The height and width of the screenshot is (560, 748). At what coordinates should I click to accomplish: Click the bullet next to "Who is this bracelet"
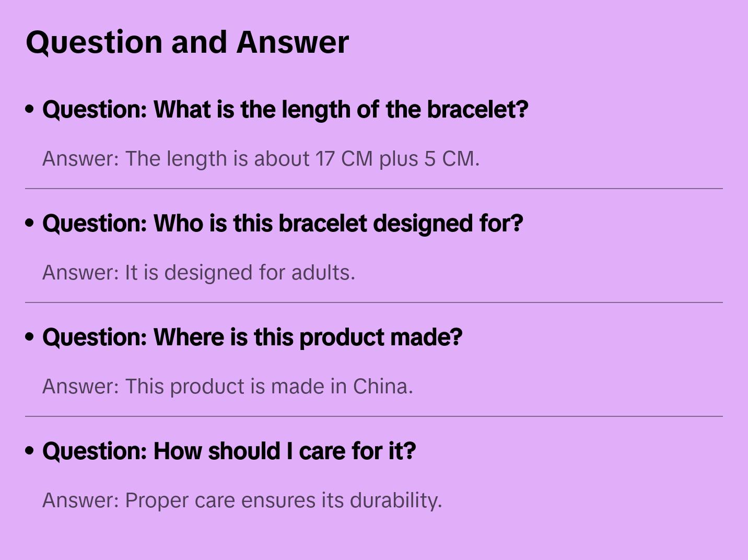point(30,224)
